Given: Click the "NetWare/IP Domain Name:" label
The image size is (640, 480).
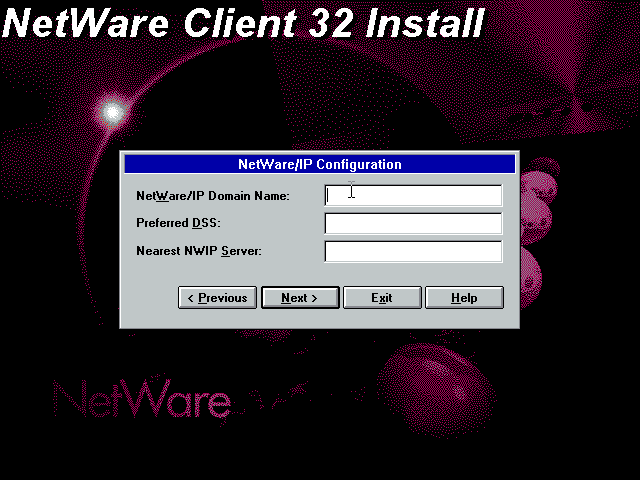Looking at the screenshot, I should pos(213,196).
